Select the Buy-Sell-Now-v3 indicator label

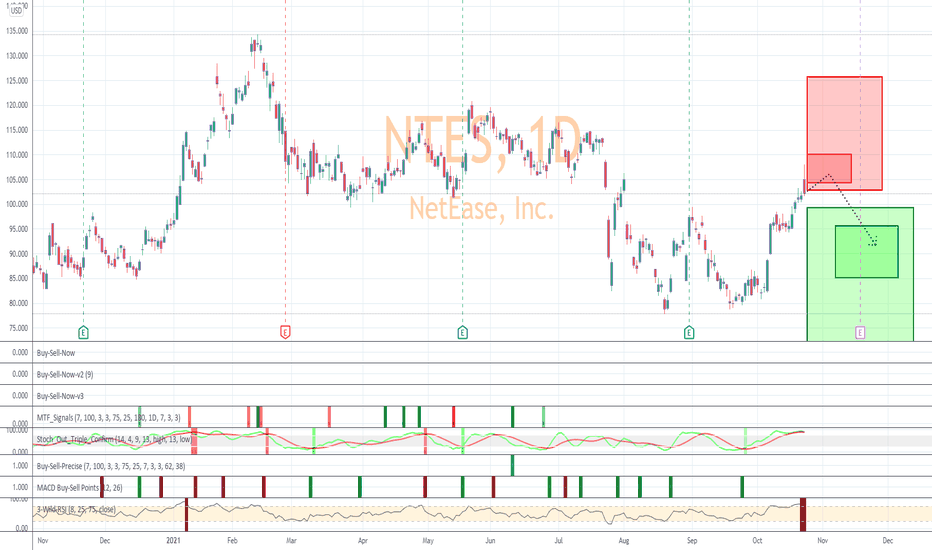click(x=60, y=396)
